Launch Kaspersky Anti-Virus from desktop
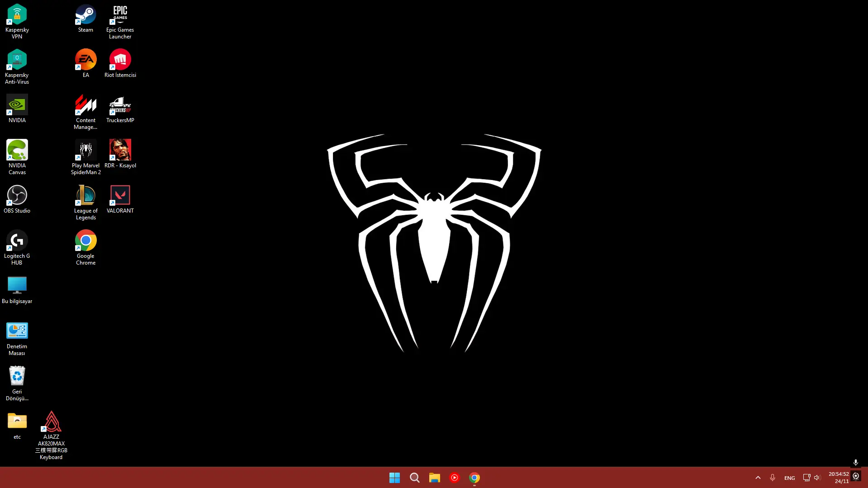Viewport: 868px width, 488px height. 17,66
